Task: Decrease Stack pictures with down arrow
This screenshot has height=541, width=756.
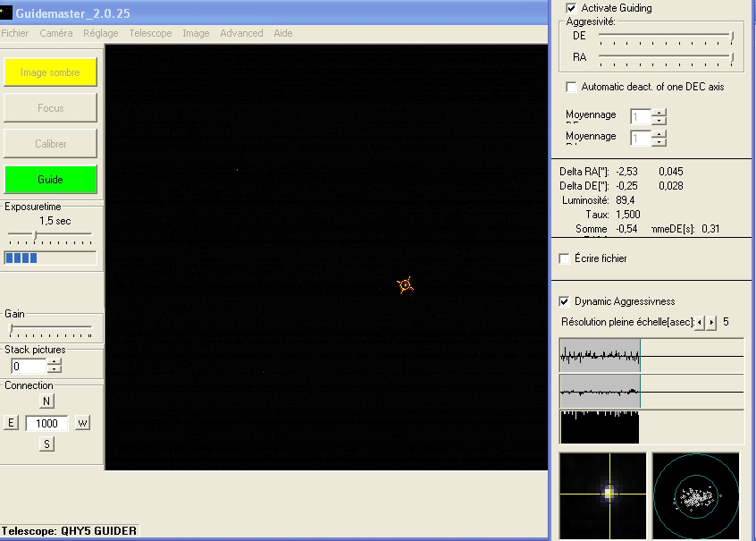Action: 55,370
